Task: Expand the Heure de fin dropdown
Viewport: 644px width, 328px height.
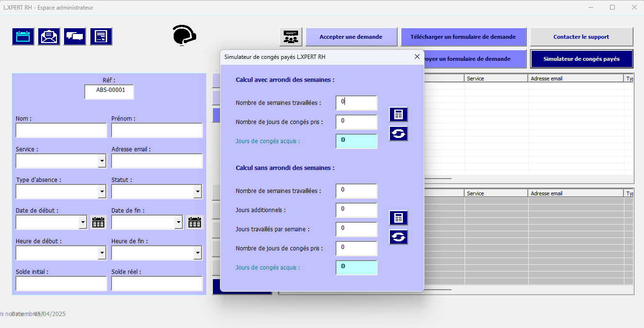Action: (198, 253)
